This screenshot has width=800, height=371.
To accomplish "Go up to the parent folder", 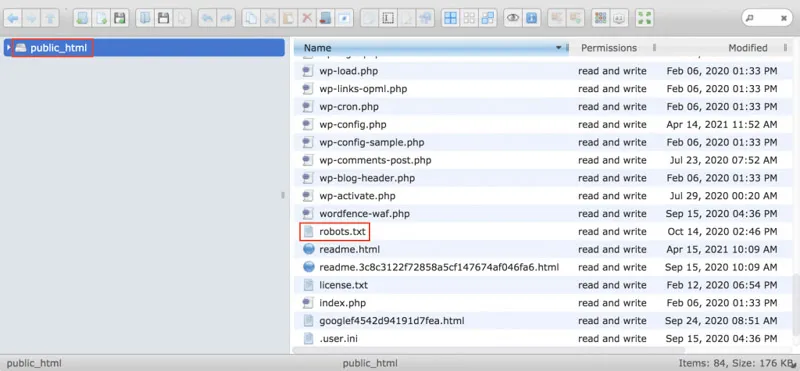I will coord(50,19).
